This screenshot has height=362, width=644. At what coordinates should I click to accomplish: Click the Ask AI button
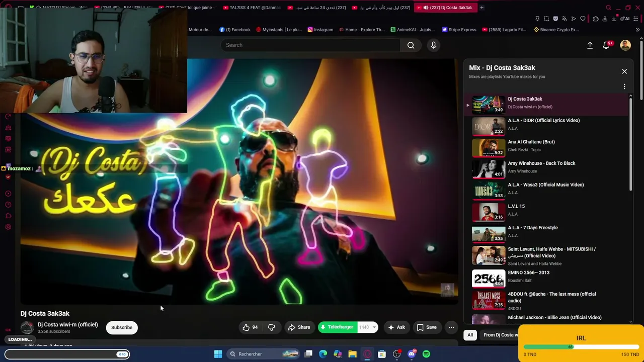396,327
